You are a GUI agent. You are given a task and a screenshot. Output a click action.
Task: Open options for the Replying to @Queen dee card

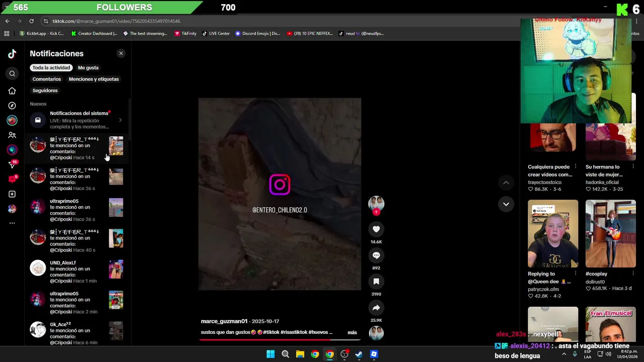click(x=575, y=274)
